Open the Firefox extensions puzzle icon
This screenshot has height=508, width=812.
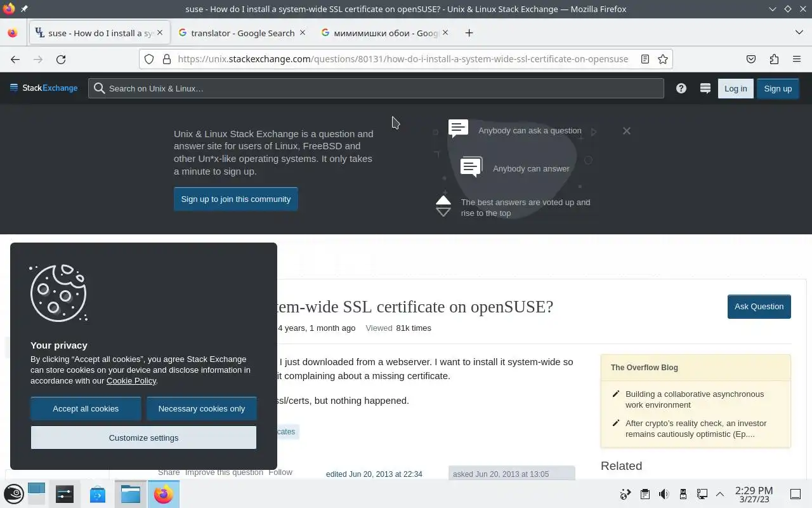(774, 59)
